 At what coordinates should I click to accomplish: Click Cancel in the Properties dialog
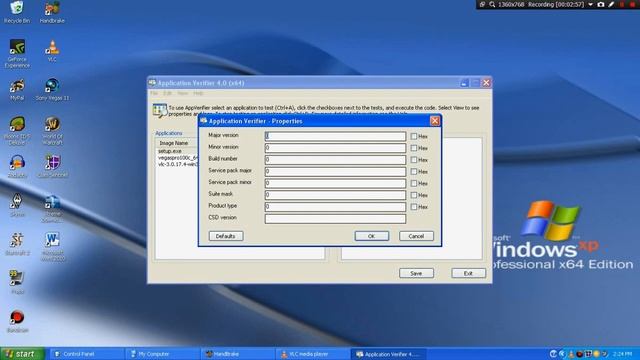tap(416, 236)
